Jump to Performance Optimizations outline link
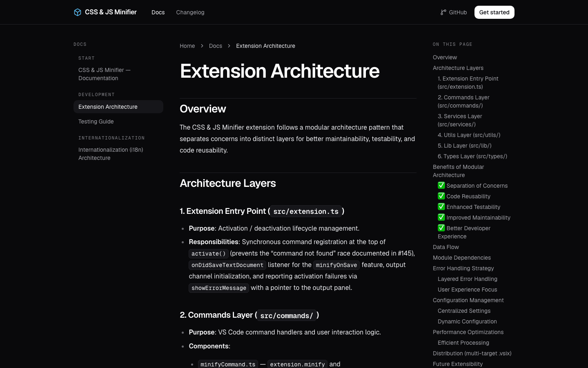This screenshot has height=368, width=588. 468,332
